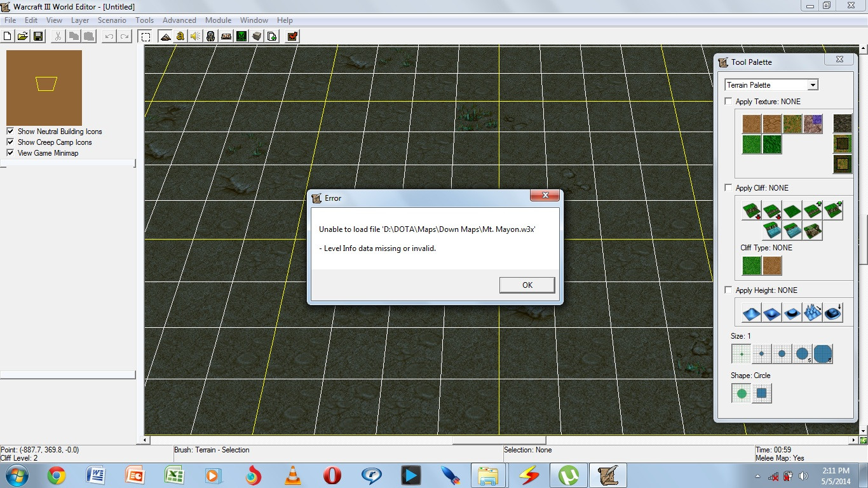Click the Undo arrow toolbar icon
868x488 pixels.
[x=109, y=36]
